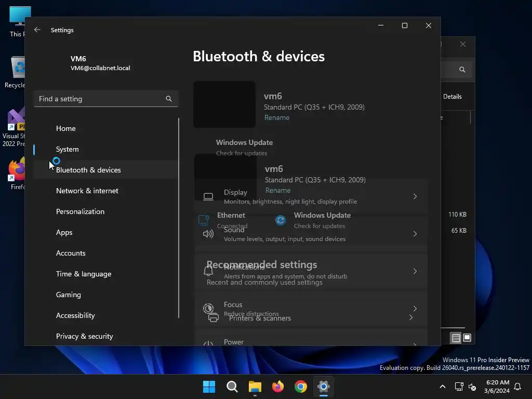
Task: Click the search magnifier in Find a setting
Action: [169, 99]
